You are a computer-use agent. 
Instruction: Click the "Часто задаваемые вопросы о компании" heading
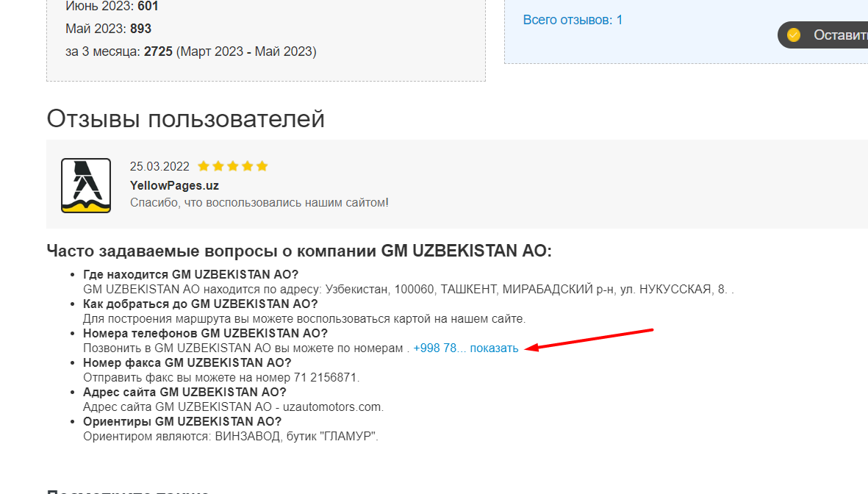(299, 251)
